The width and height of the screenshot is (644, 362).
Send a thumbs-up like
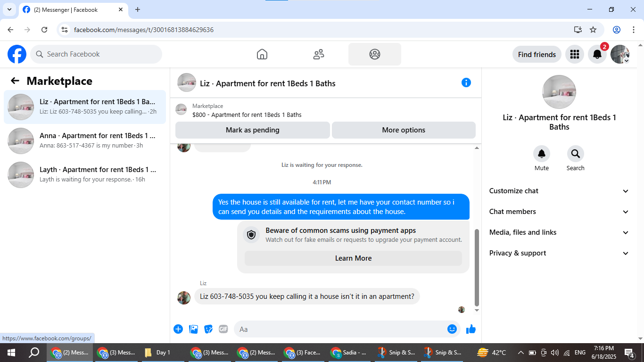point(471,329)
